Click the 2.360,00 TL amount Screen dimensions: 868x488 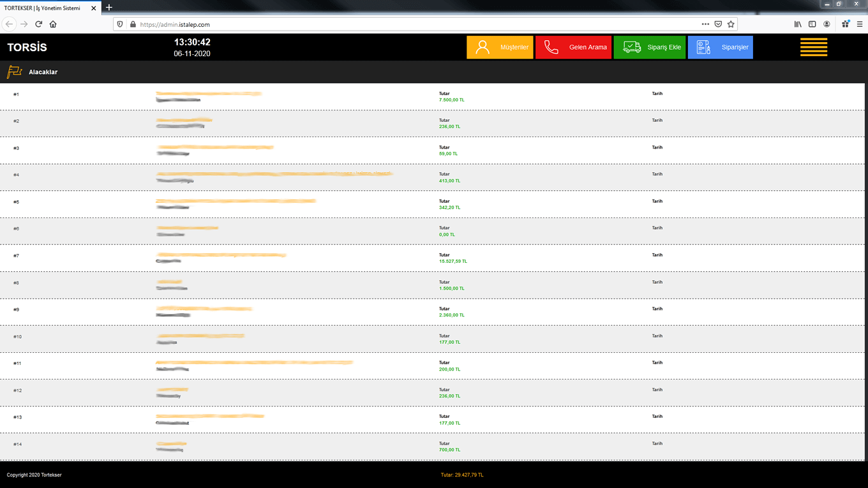[x=452, y=315]
